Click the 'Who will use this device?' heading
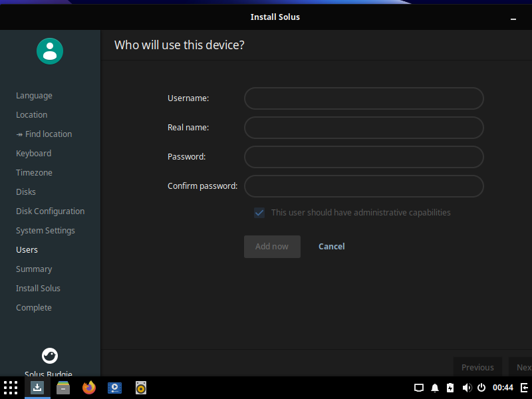The width and height of the screenshot is (532, 399). [x=179, y=45]
